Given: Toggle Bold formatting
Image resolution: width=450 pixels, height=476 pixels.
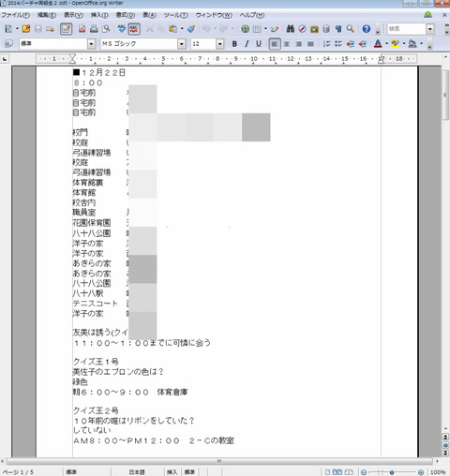Looking at the screenshot, I should (x=234, y=44).
